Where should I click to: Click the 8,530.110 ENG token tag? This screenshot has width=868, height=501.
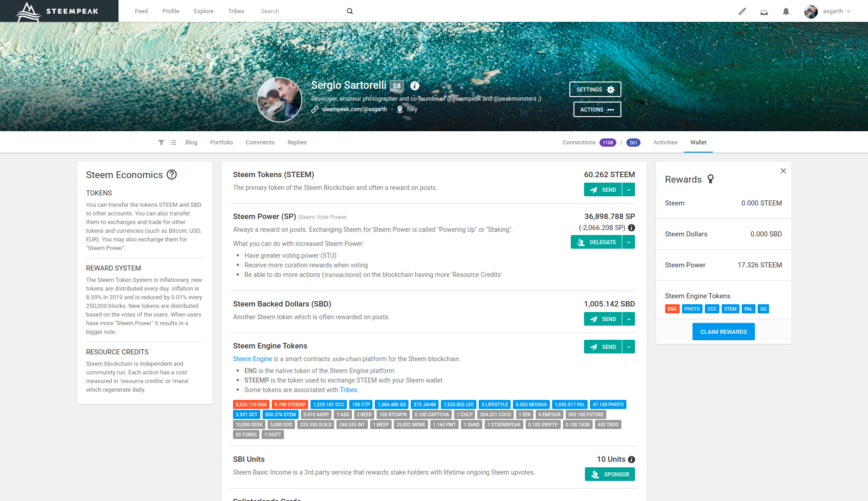251,404
